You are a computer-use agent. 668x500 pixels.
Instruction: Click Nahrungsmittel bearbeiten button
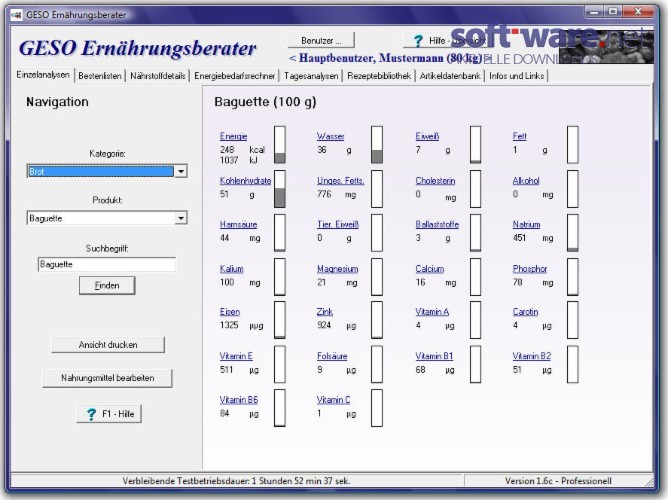[x=107, y=378]
